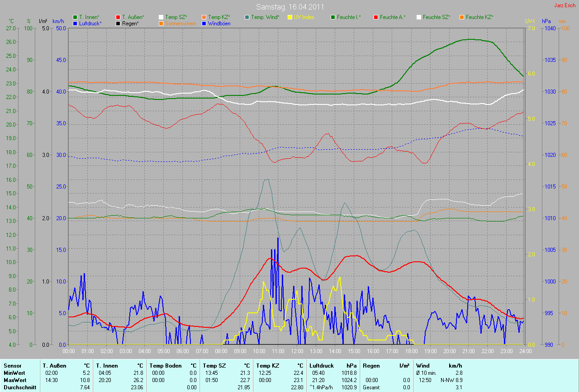Click the km/h axis unit label
The width and height of the screenshot is (579, 392).
[x=58, y=21]
